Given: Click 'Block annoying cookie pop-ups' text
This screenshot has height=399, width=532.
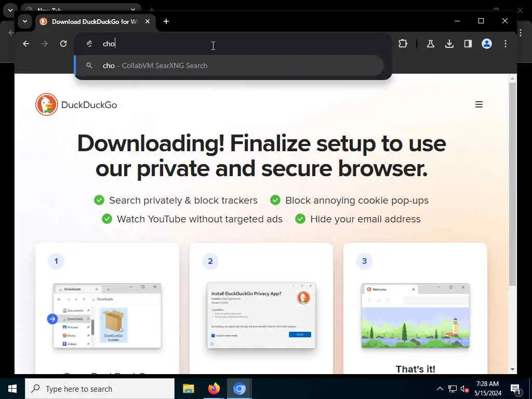Looking at the screenshot, I should 357,200.
